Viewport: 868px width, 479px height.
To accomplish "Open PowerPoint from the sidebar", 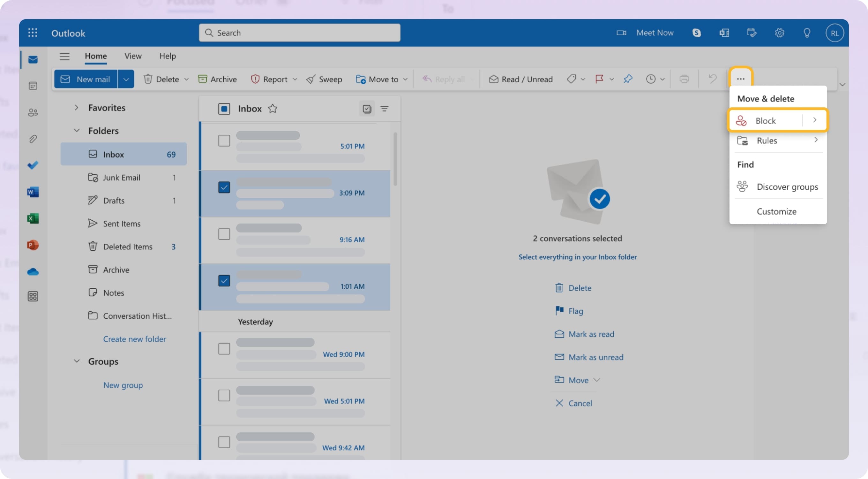I will 33,245.
